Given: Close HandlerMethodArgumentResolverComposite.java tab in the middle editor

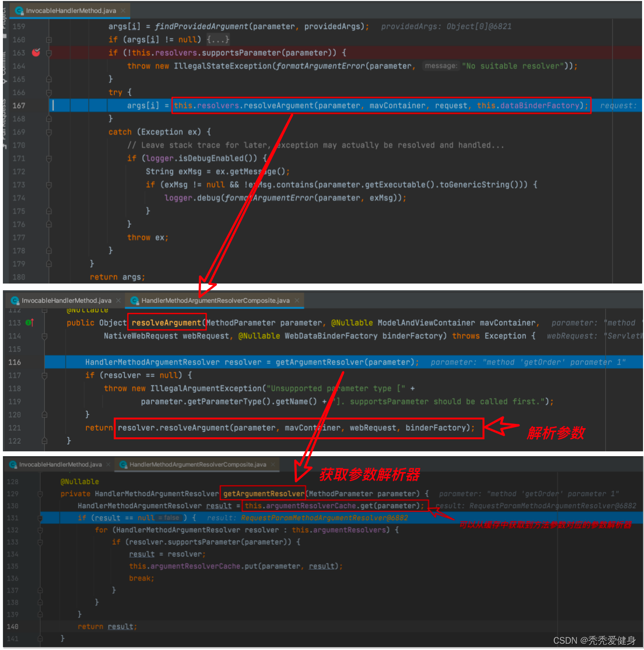Looking at the screenshot, I should [297, 300].
